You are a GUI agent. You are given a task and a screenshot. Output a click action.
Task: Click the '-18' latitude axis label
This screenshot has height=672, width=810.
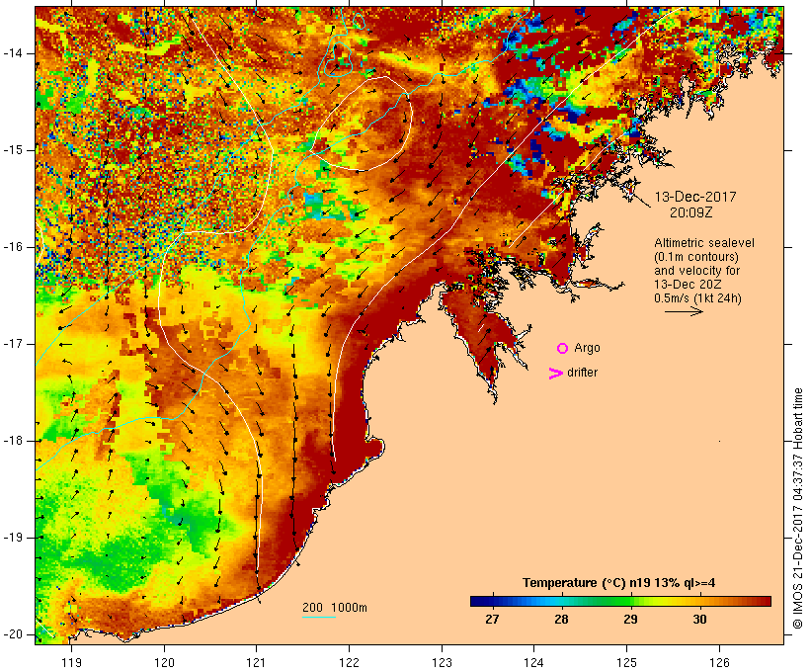[13, 441]
